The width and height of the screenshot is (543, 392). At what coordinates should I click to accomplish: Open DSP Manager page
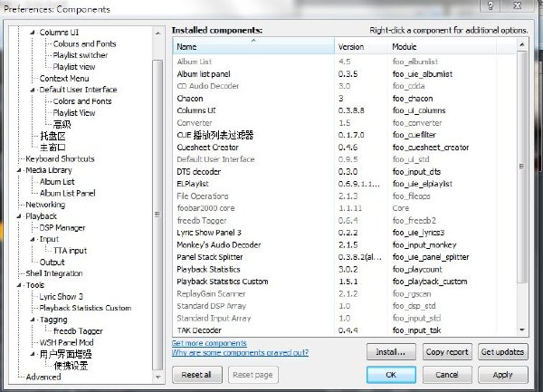coord(62,228)
